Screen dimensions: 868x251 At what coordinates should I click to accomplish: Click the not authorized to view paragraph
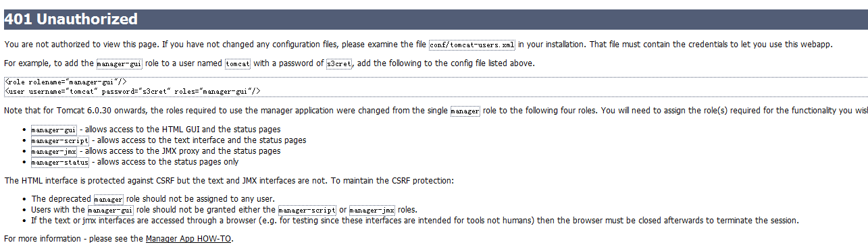[418, 45]
